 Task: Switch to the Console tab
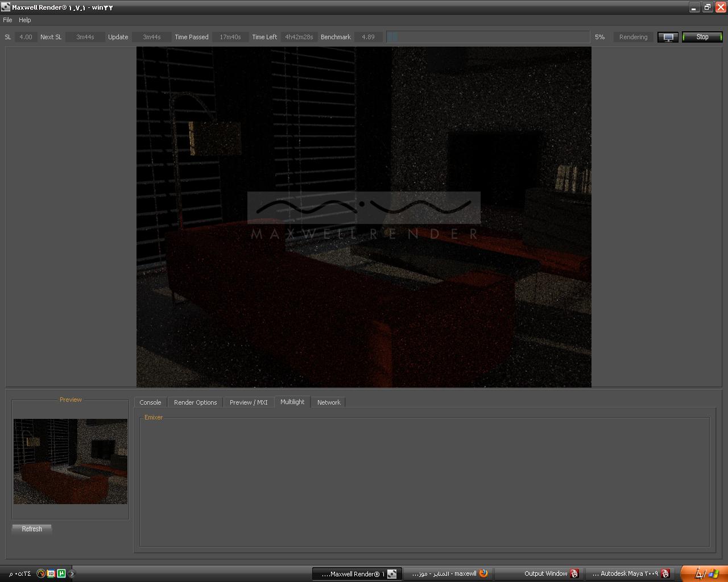[150, 402]
